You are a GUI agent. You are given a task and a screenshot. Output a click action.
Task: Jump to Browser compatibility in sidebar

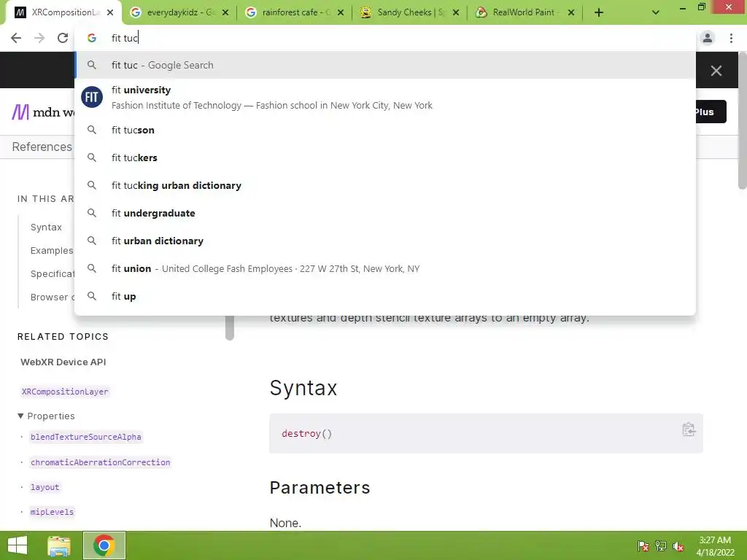(53, 297)
